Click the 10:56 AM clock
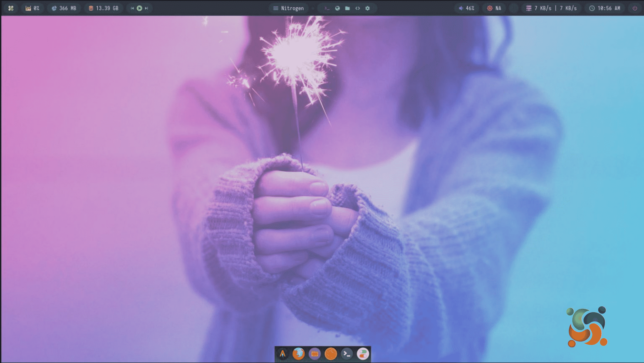 pyautogui.click(x=605, y=8)
